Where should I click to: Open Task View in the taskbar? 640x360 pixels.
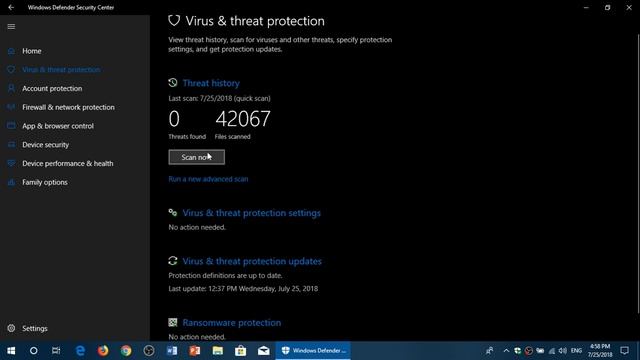[56, 351]
